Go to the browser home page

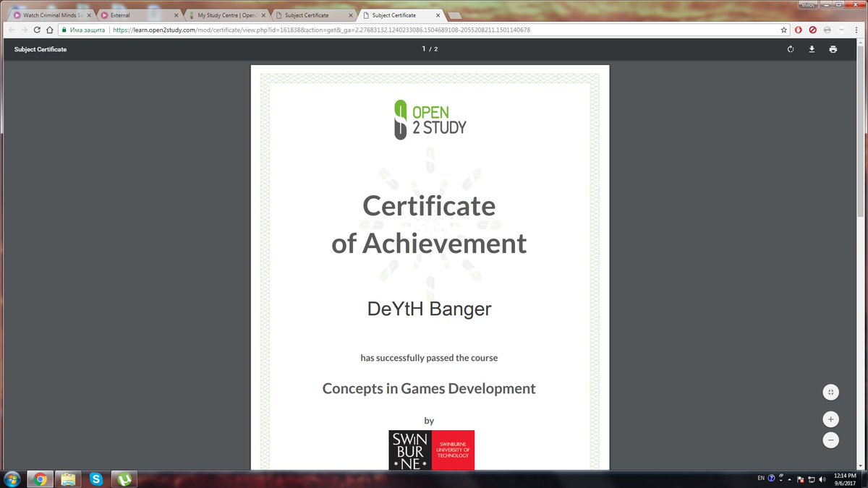click(49, 30)
